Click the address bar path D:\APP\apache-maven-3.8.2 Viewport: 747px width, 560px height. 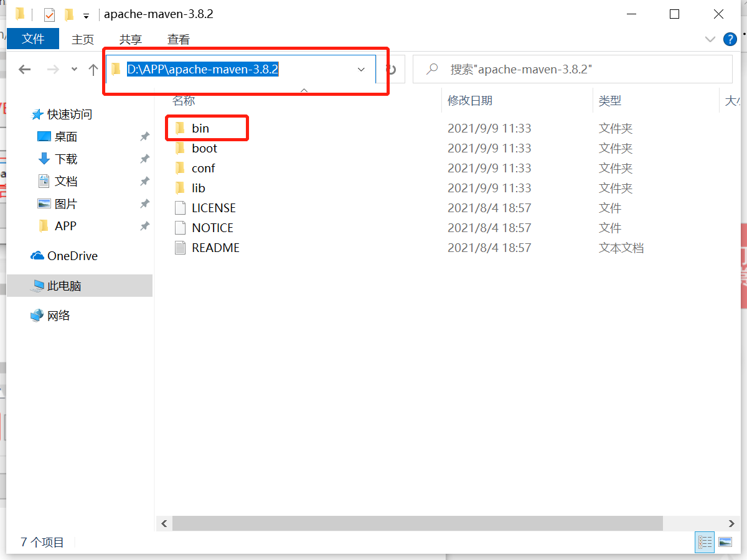coord(203,69)
